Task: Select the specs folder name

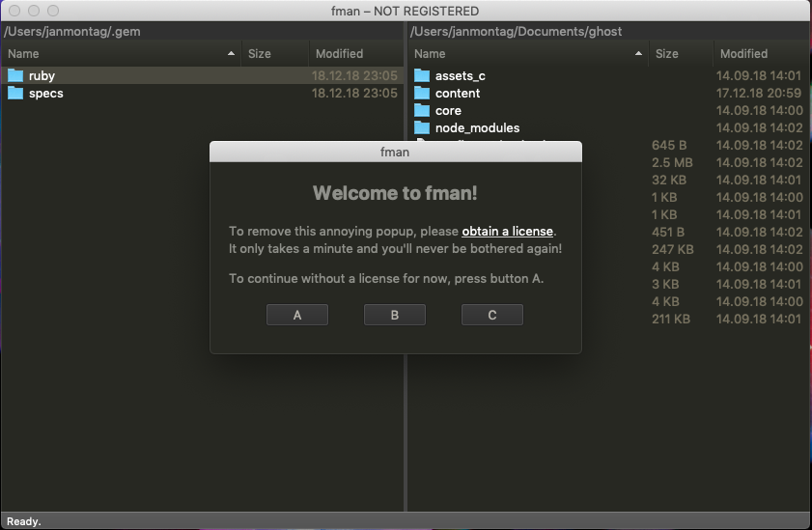Action: (46, 94)
